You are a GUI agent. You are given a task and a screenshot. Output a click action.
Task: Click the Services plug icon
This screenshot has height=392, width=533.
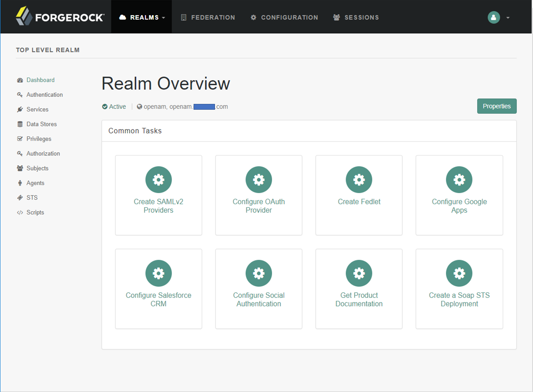(x=20, y=110)
